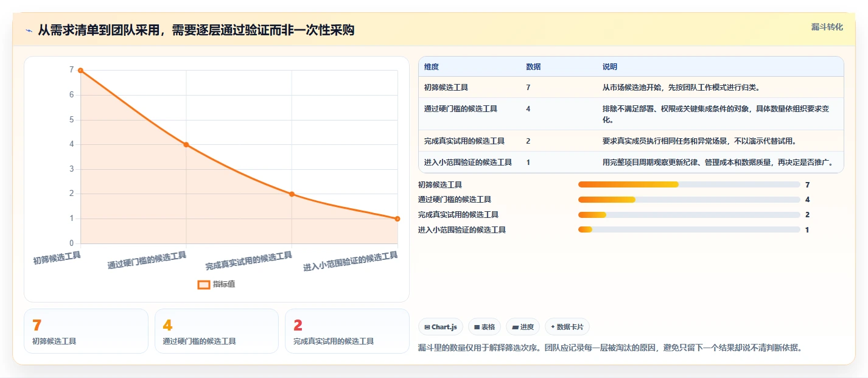Select the 进度 chip
The height and width of the screenshot is (378, 868).
523,327
